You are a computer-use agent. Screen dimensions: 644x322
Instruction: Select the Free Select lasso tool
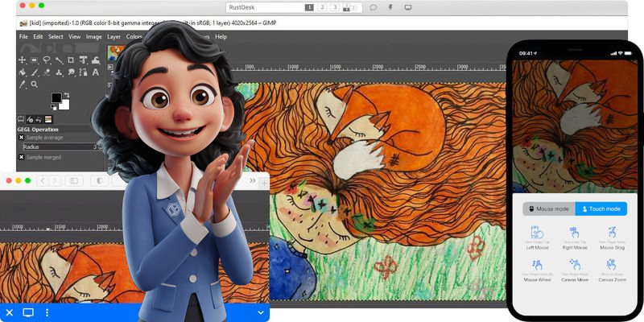[47, 60]
